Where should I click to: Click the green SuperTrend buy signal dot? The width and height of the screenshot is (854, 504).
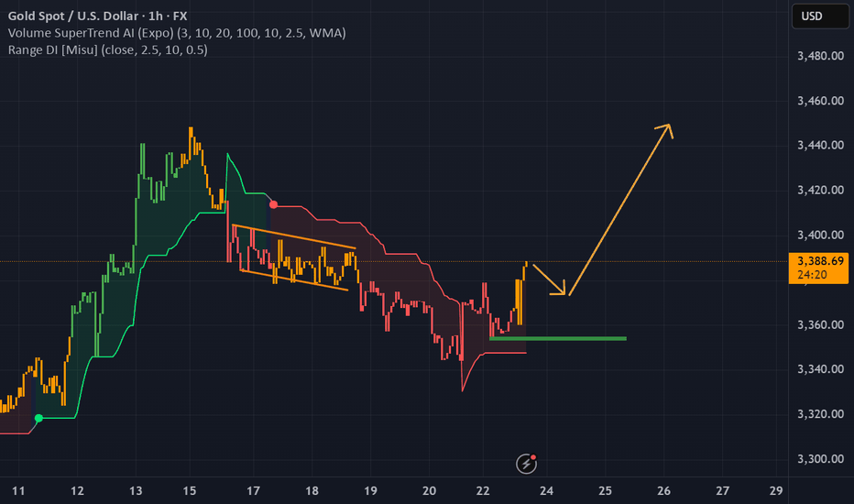[38, 418]
